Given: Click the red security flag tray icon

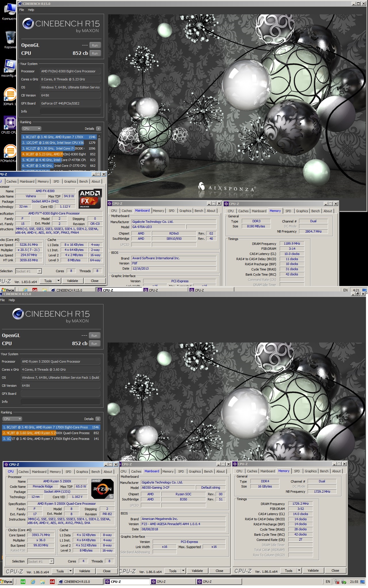Looking at the screenshot, I should [x=336, y=582].
